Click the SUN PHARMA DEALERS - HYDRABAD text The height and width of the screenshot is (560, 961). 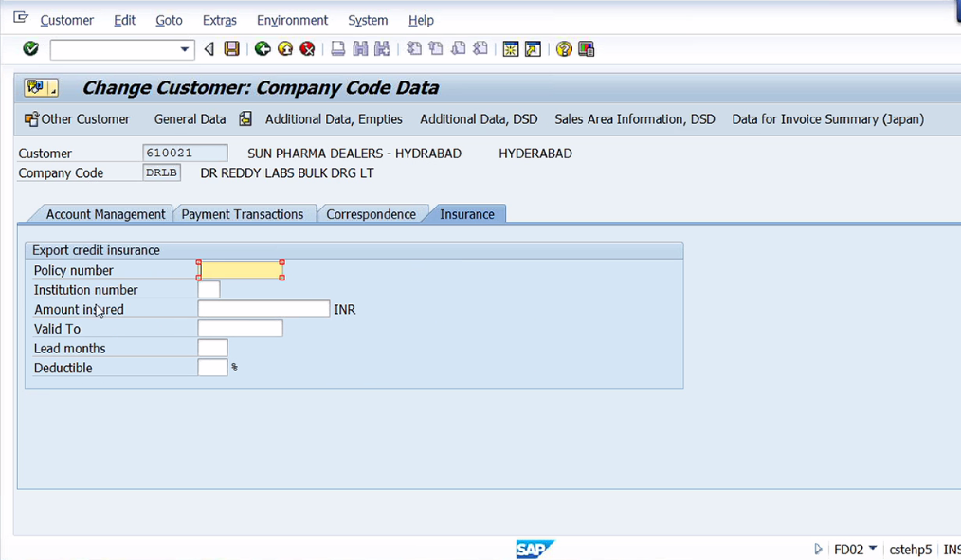coord(354,154)
